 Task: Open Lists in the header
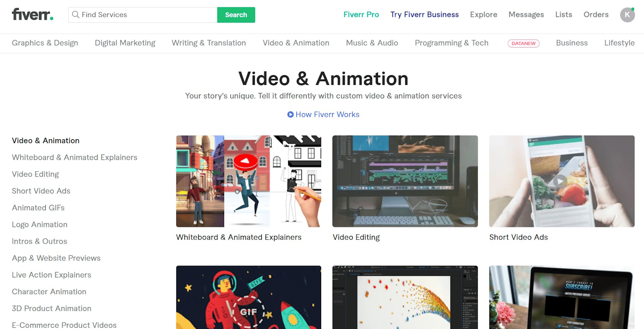[x=563, y=14]
